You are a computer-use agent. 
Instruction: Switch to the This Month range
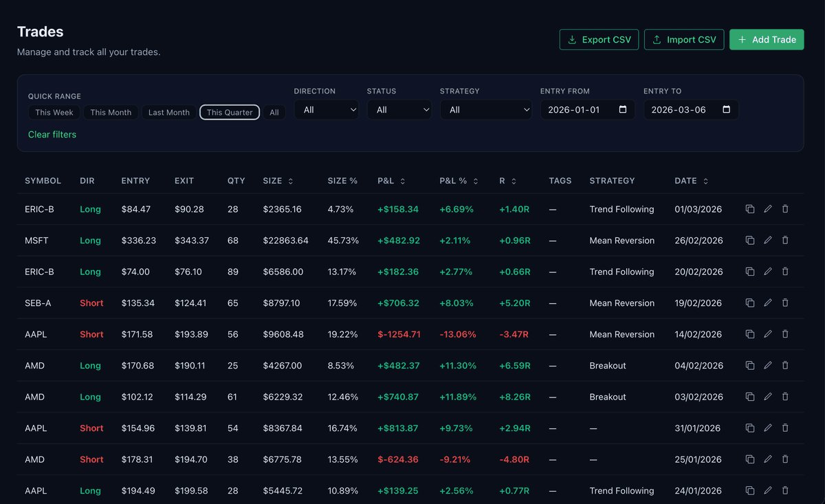111,111
